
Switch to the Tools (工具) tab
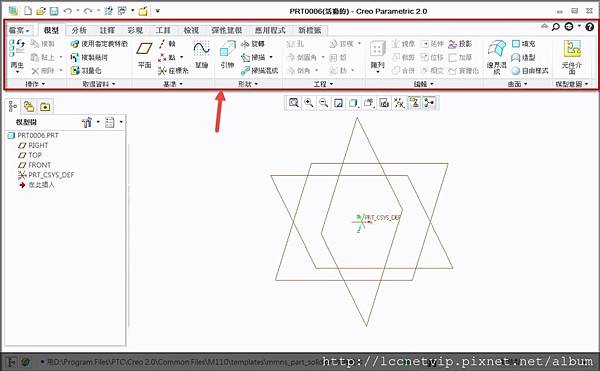[x=163, y=30]
